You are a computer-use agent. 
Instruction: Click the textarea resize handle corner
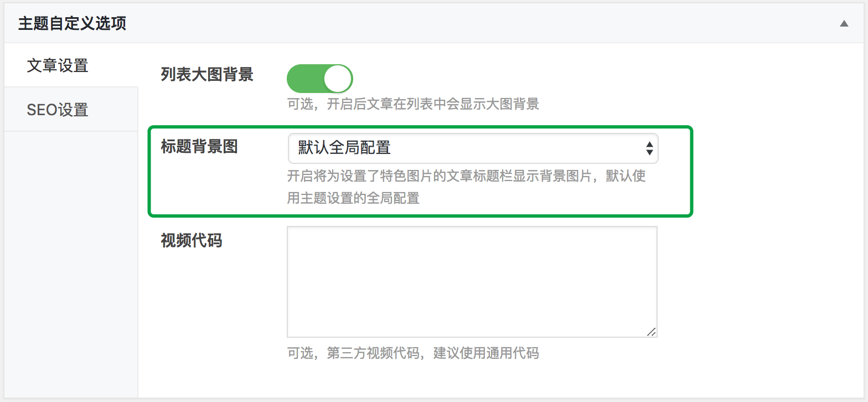tap(652, 332)
